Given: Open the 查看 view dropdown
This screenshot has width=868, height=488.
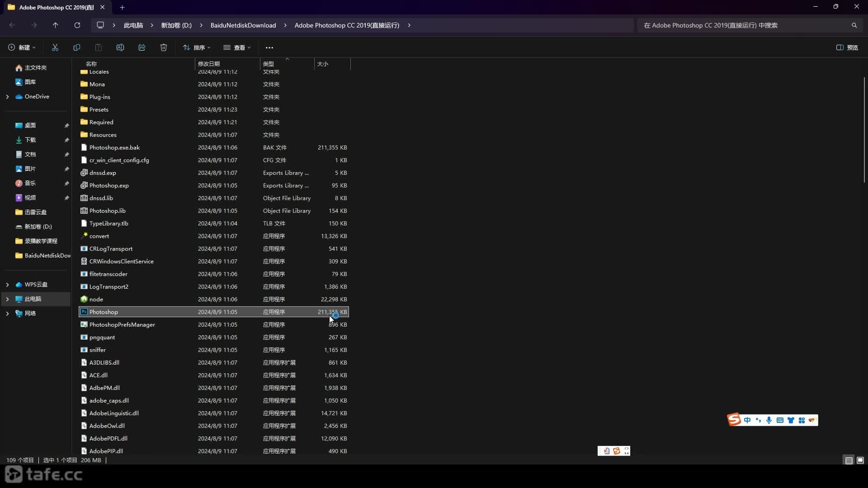Looking at the screenshot, I should [237, 47].
